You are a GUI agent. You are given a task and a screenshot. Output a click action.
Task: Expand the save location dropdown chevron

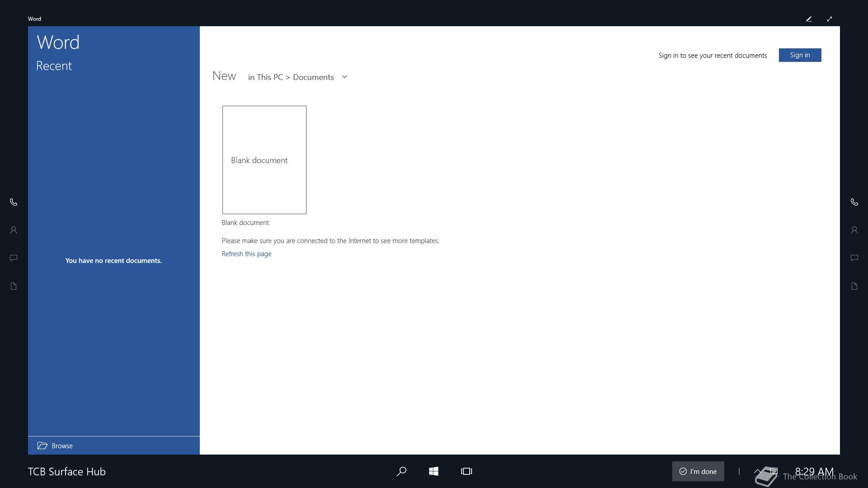pos(344,77)
